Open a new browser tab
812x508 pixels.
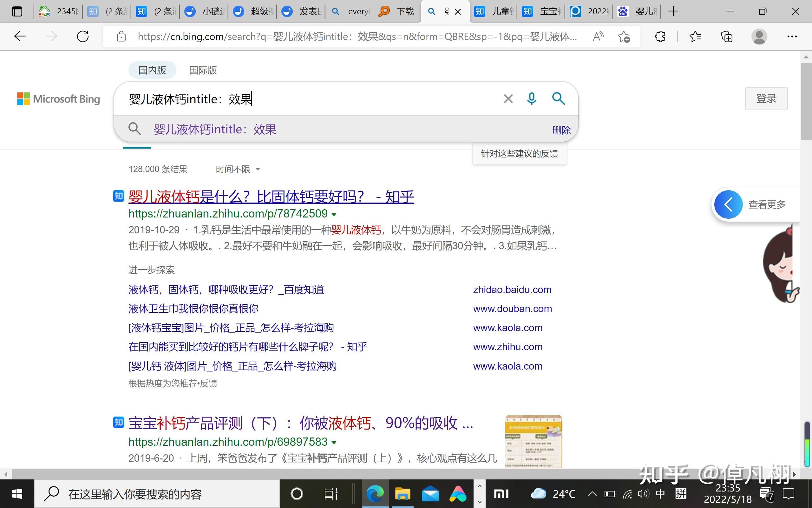(x=673, y=11)
